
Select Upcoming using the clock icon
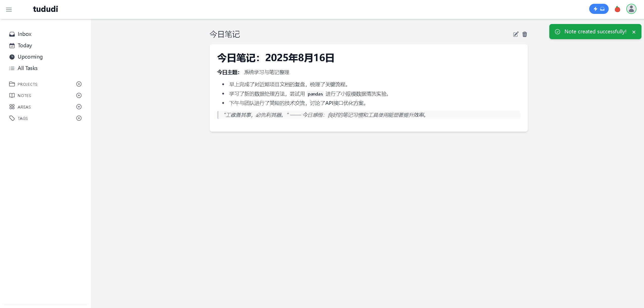[12, 57]
